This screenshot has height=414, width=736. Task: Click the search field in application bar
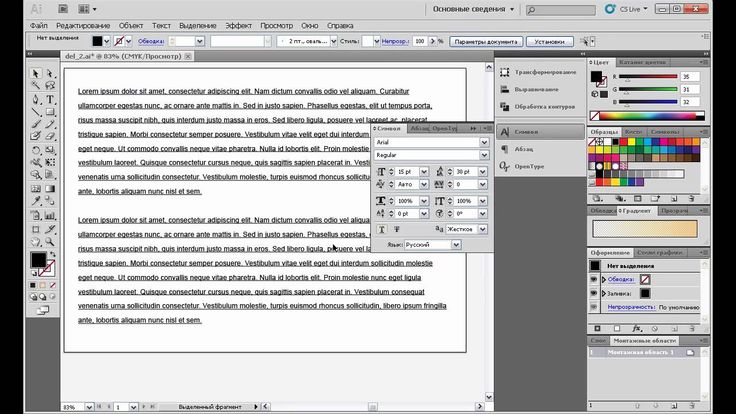pyautogui.click(x=561, y=9)
